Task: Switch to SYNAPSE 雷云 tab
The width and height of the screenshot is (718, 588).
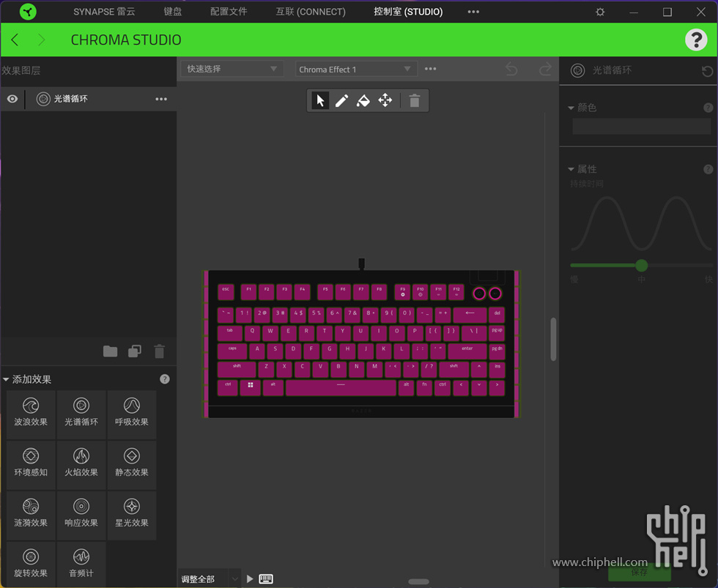Action: click(x=104, y=12)
